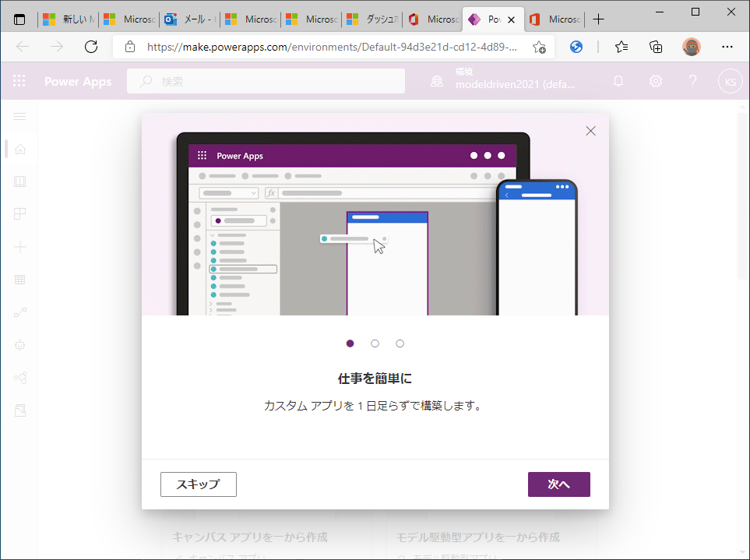Open Flows icon in left sidebar
The width and height of the screenshot is (750, 560).
click(x=20, y=312)
